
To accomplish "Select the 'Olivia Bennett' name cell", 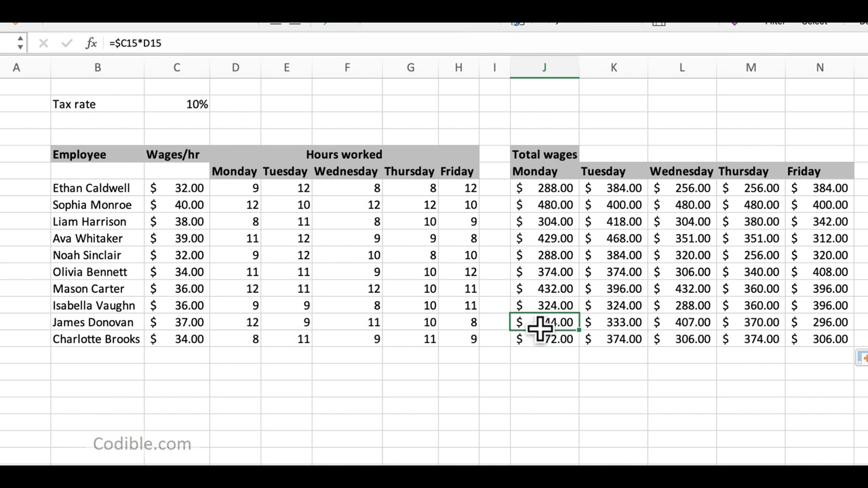I will click(x=98, y=272).
